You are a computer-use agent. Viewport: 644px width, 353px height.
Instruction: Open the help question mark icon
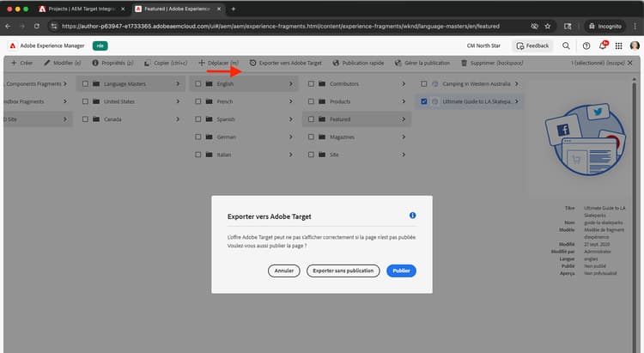tap(586, 46)
